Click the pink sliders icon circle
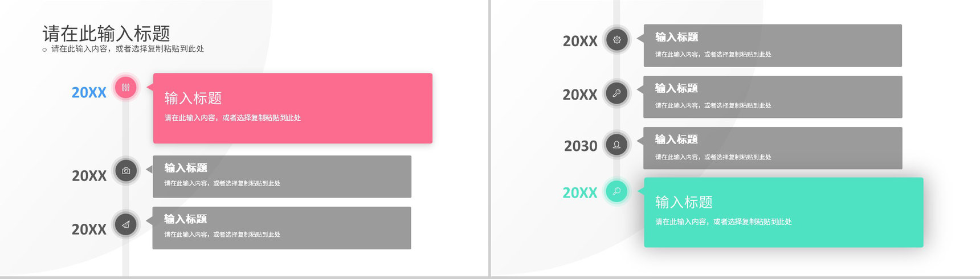The height and width of the screenshot is (279, 980). pos(126,88)
